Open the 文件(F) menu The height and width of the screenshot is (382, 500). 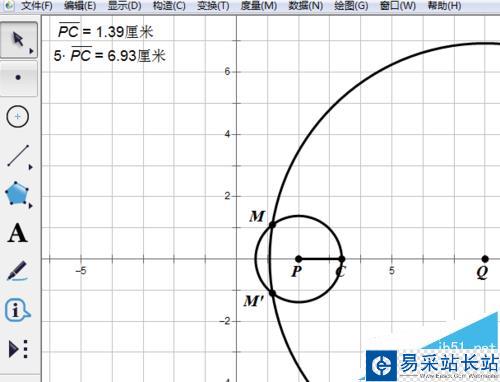point(37,6)
